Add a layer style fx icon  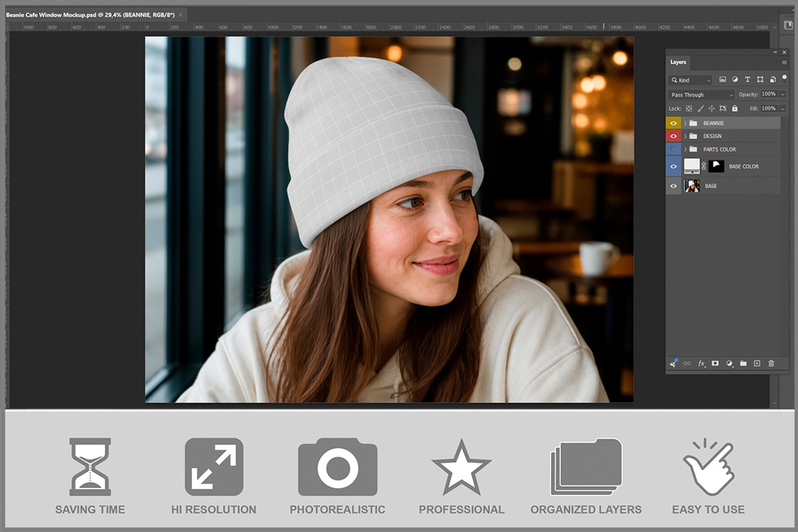pyautogui.click(x=701, y=364)
